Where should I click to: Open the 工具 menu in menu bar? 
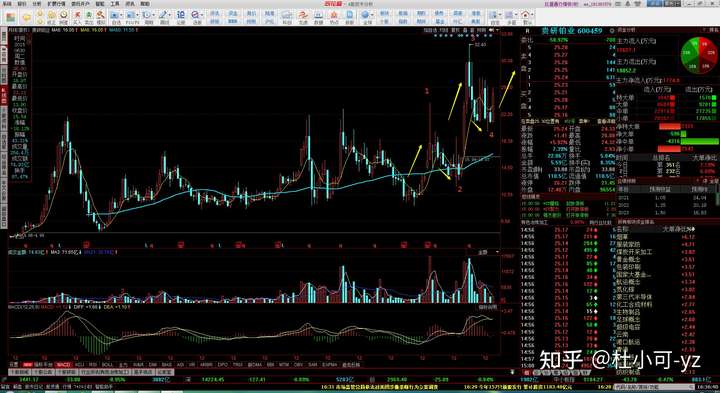[115, 4]
